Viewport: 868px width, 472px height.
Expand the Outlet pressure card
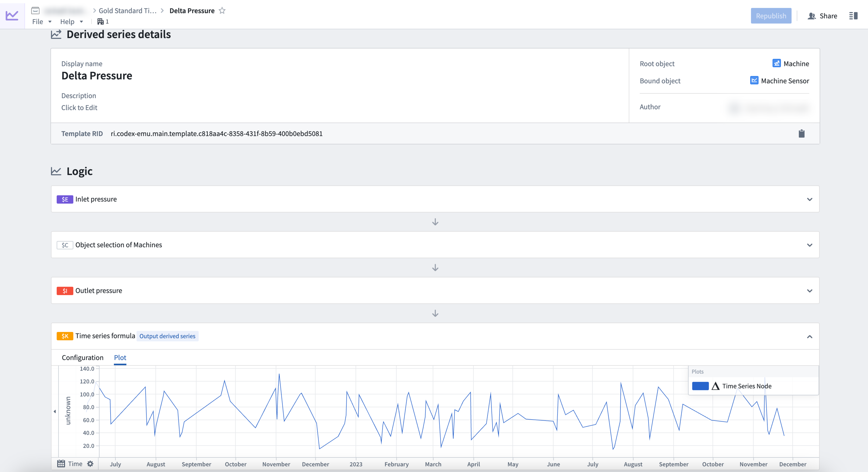click(x=810, y=291)
